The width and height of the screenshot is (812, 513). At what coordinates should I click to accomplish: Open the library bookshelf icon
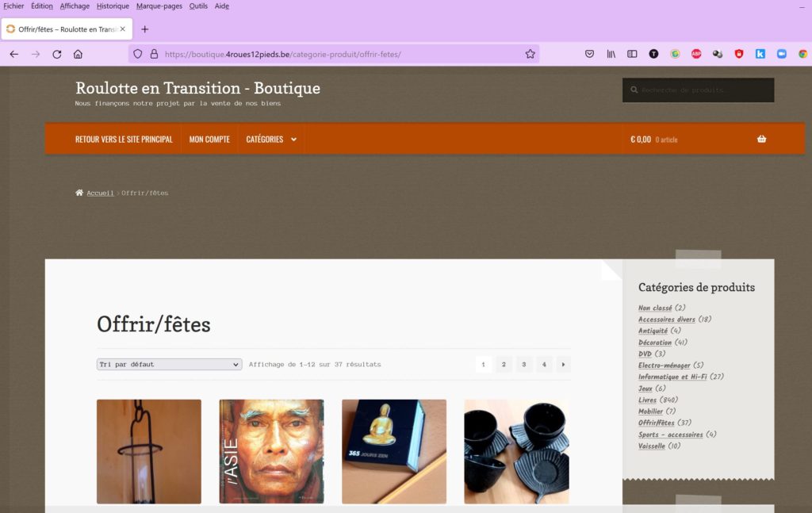(611, 54)
